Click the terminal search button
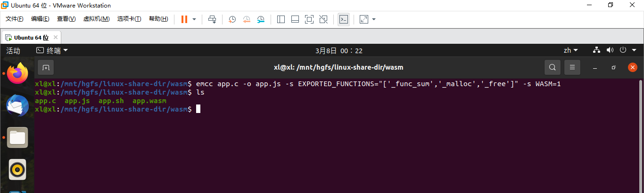 (x=553, y=67)
